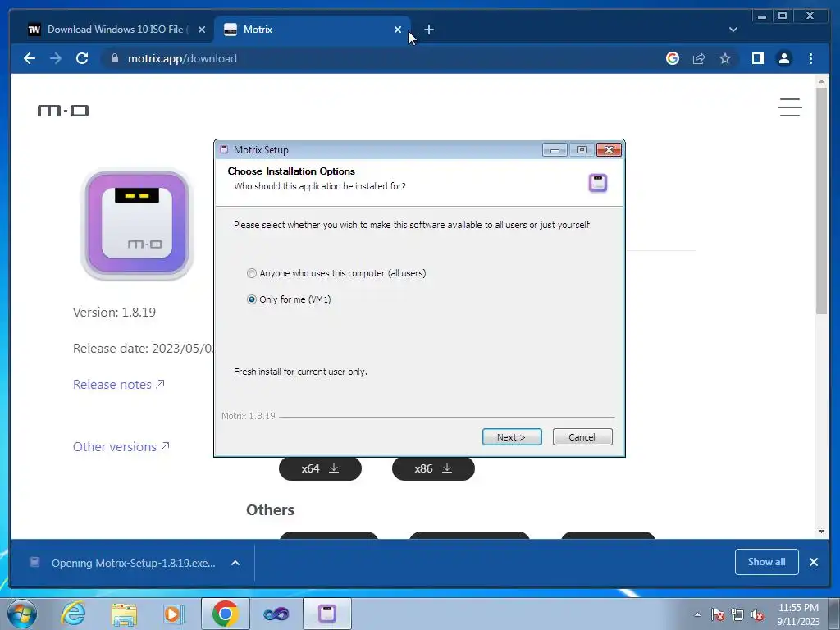This screenshot has width=840, height=630.
Task: Click the Motrix Setup title bar icon
Action: [224, 149]
